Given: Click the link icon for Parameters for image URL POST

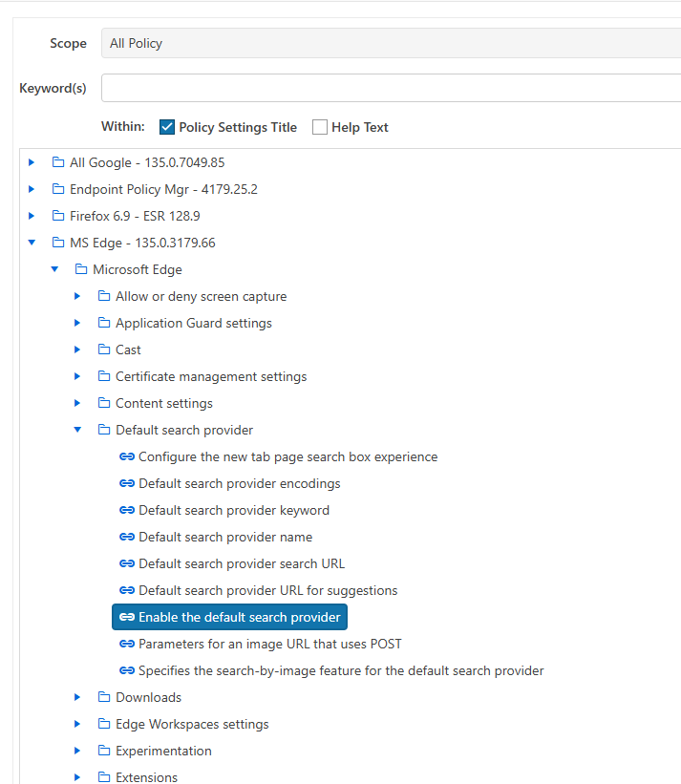Looking at the screenshot, I should [127, 644].
